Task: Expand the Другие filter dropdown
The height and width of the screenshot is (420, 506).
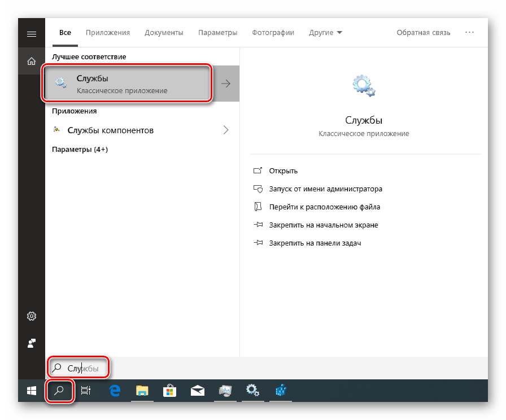Action: click(325, 33)
